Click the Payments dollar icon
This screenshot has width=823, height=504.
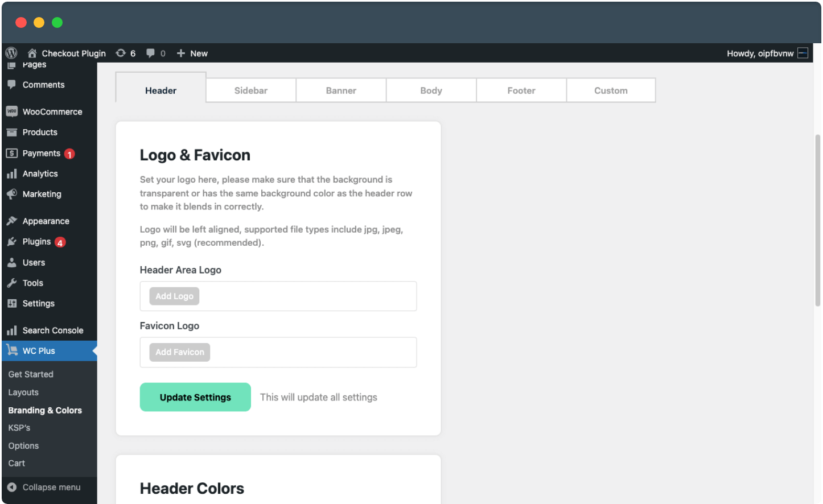(x=11, y=153)
